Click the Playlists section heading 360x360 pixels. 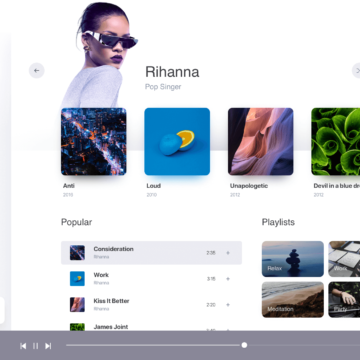click(278, 222)
